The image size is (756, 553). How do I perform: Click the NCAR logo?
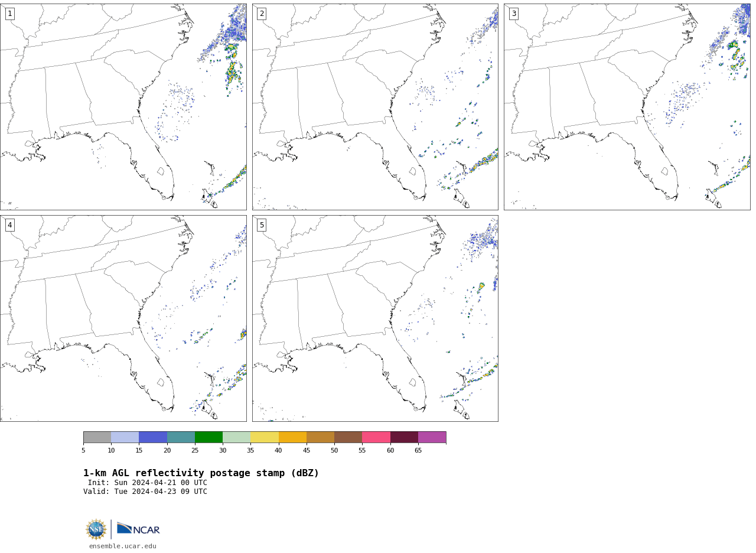[x=138, y=529]
